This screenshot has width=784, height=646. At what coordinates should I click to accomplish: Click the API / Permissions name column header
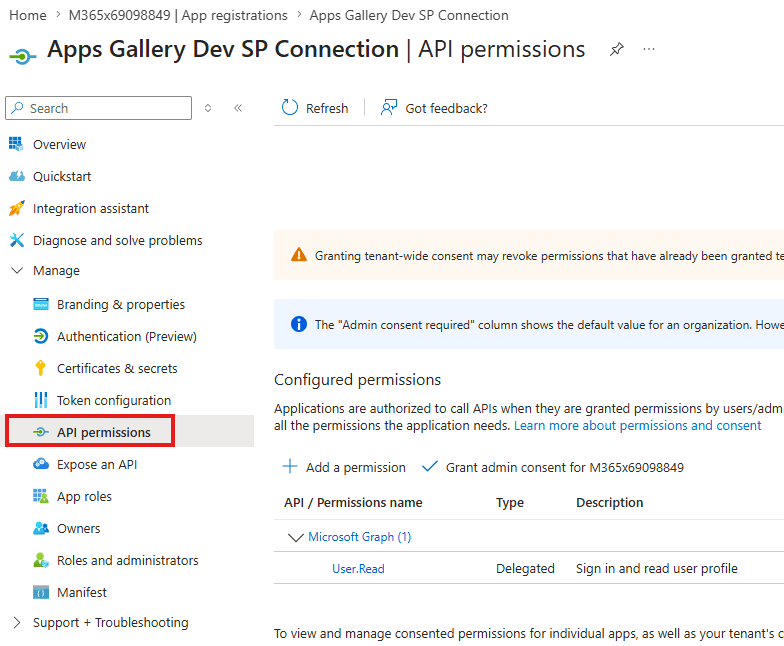click(x=353, y=502)
